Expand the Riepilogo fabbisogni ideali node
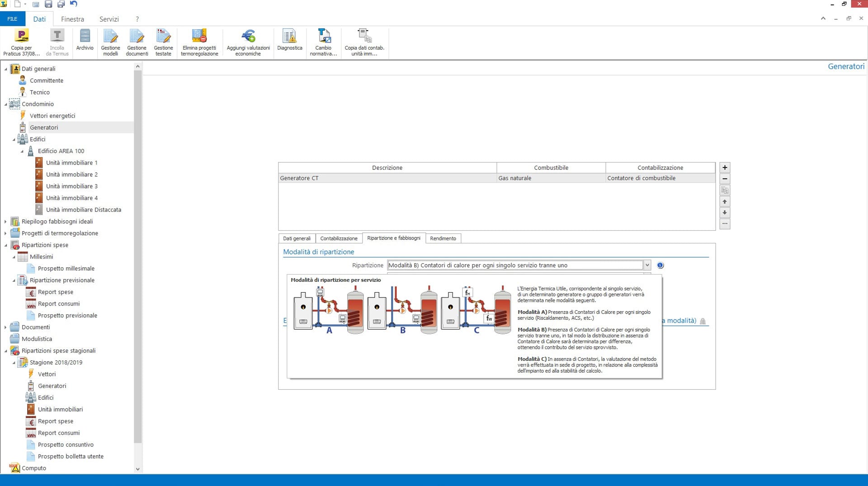The height and width of the screenshot is (486, 868). (5, 222)
